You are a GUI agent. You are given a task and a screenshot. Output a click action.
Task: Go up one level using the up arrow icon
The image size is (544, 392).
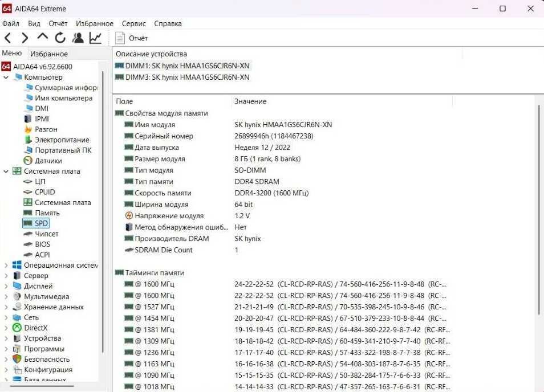point(42,36)
